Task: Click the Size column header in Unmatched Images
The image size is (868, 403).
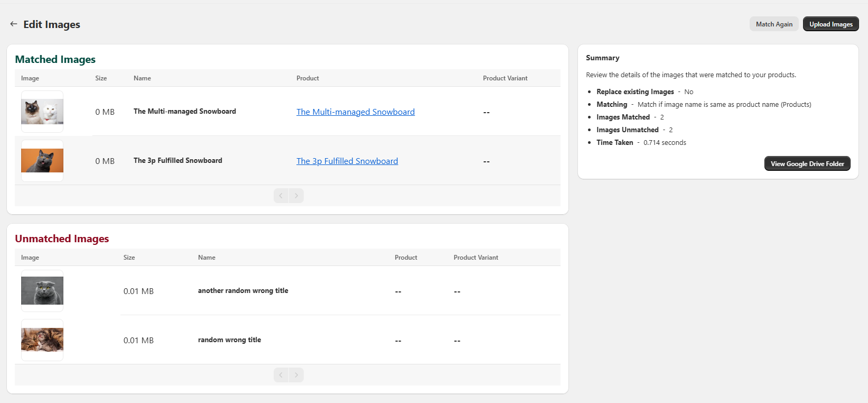Action: pyautogui.click(x=129, y=258)
